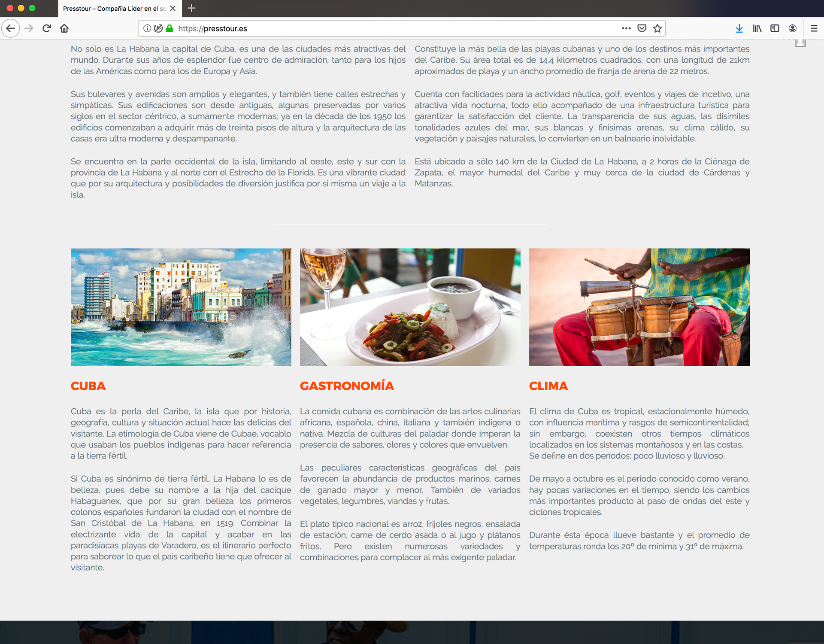The image size is (824, 644).
Task: Open page actions three-dot menu
Action: pos(626,28)
